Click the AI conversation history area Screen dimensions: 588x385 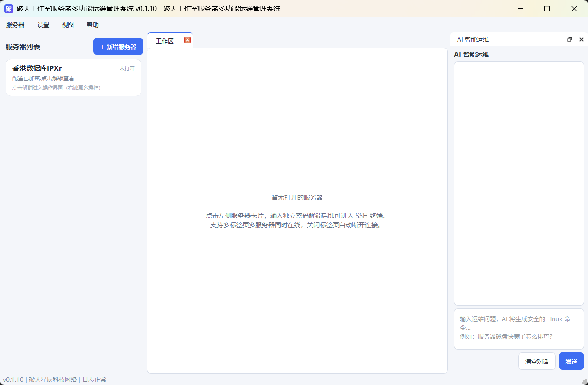pos(519,184)
